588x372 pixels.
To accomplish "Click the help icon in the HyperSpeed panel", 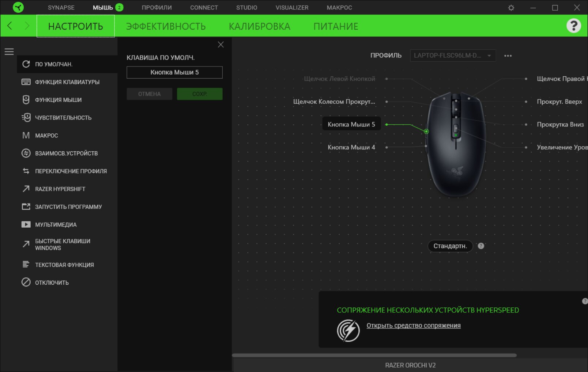I will 585,301.
